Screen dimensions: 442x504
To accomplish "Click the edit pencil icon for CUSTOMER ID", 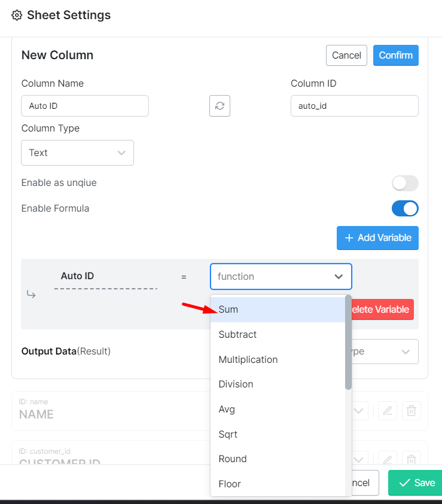I will coord(388,459).
